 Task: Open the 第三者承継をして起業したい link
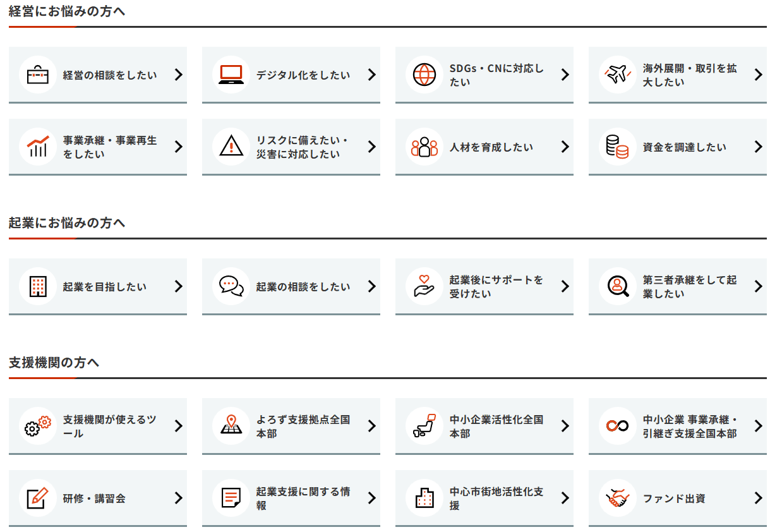(x=689, y=286)
